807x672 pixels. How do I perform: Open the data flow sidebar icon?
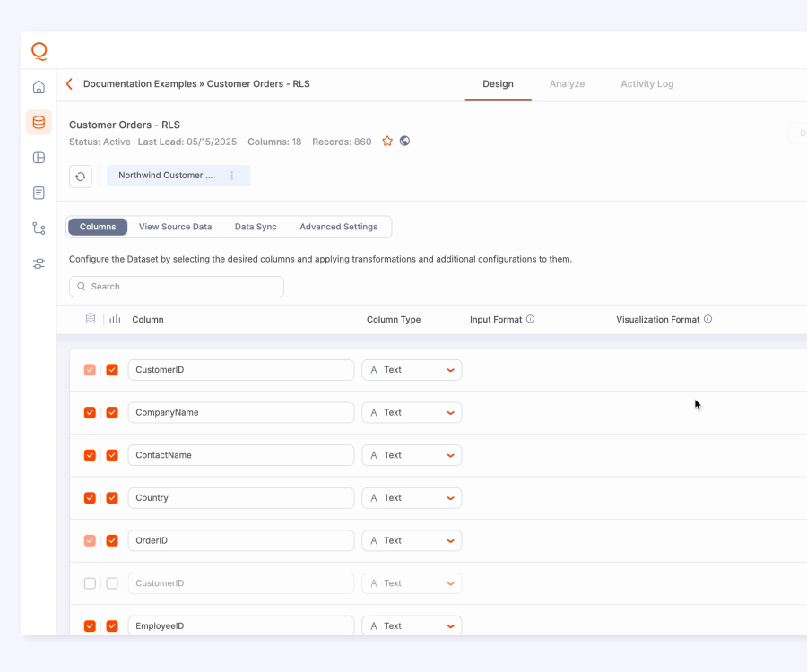click(39, 228)
